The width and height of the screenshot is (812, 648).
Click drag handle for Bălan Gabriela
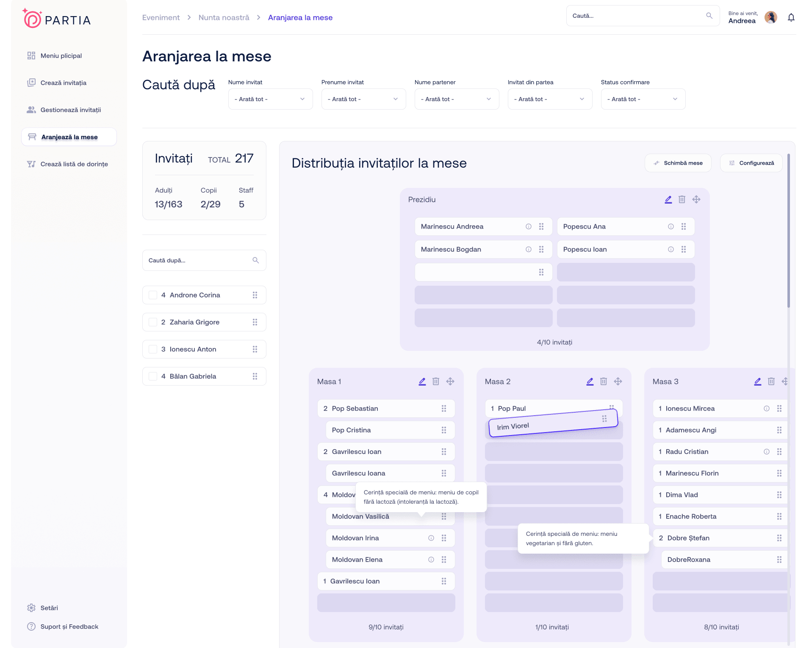tap(255, 376)
